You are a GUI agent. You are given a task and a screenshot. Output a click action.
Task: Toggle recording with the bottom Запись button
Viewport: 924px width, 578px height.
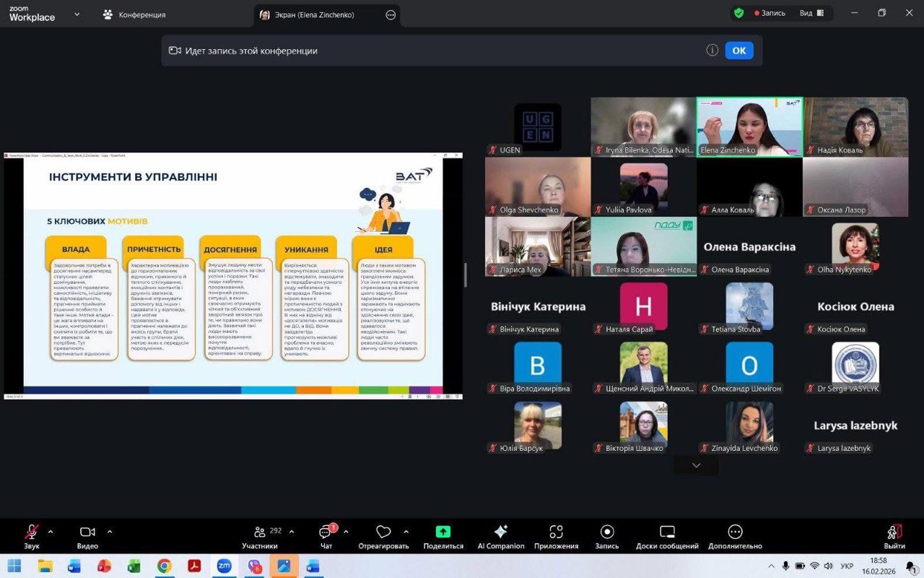607,535
